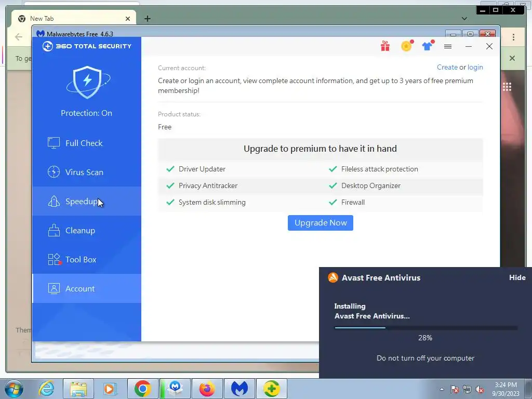Click Privacy Antitracker feature text
This screenshot has height=399, width=532.
pyautogui.click(x=208, y=185)
